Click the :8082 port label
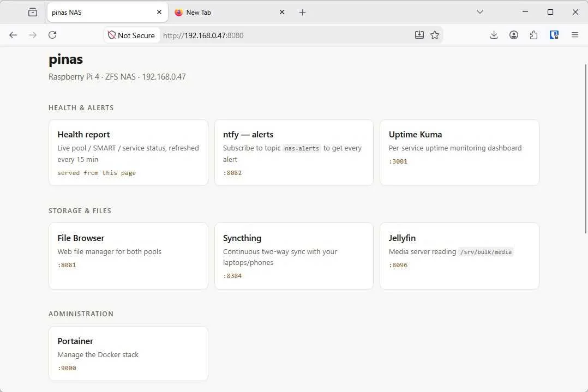The width and height of the screenshot is (588, 392). coord(232,173)
